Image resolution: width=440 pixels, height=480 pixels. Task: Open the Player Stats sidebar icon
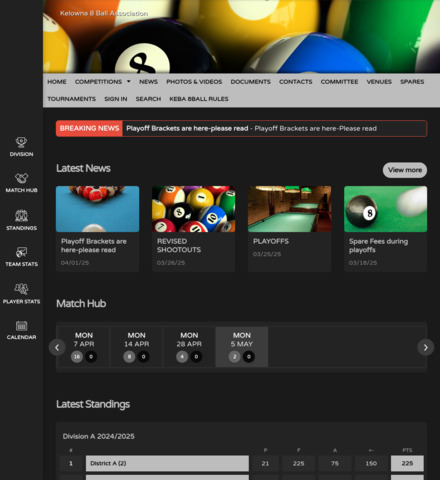21,289
